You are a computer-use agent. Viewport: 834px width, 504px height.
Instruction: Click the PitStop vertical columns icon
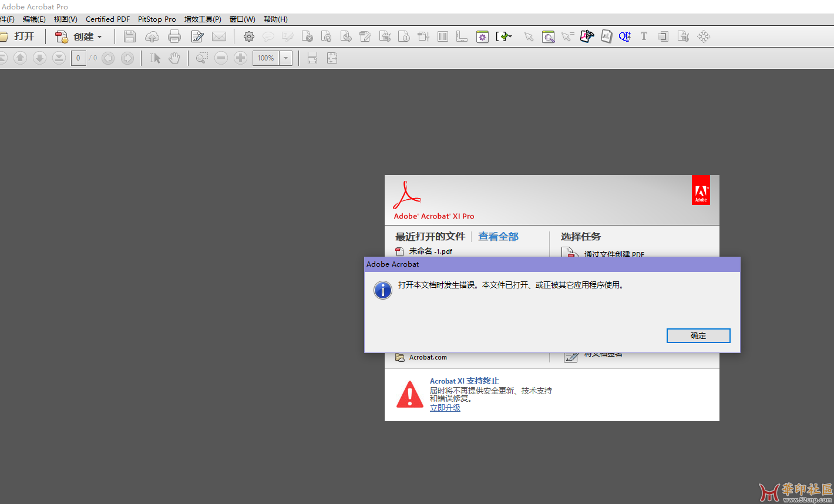pyautogui.click(x=443, y=36)
